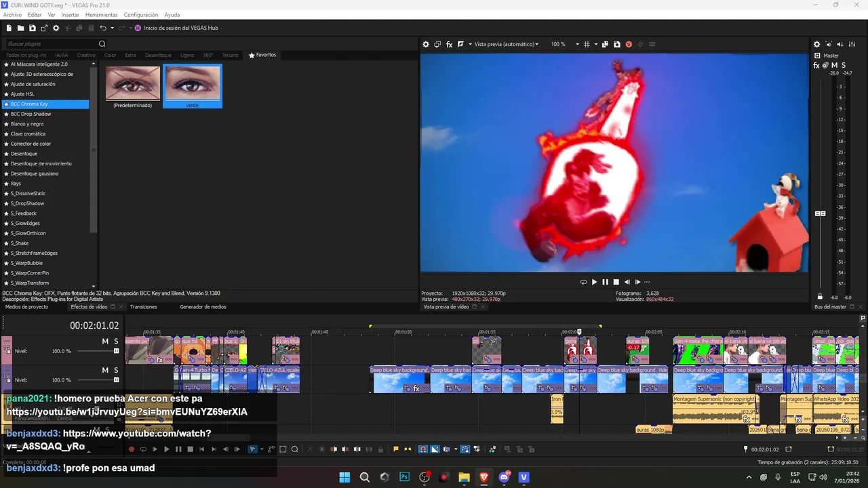
Task: Stop timeline playback in transport bar
Action: click(x=190, y=449)
